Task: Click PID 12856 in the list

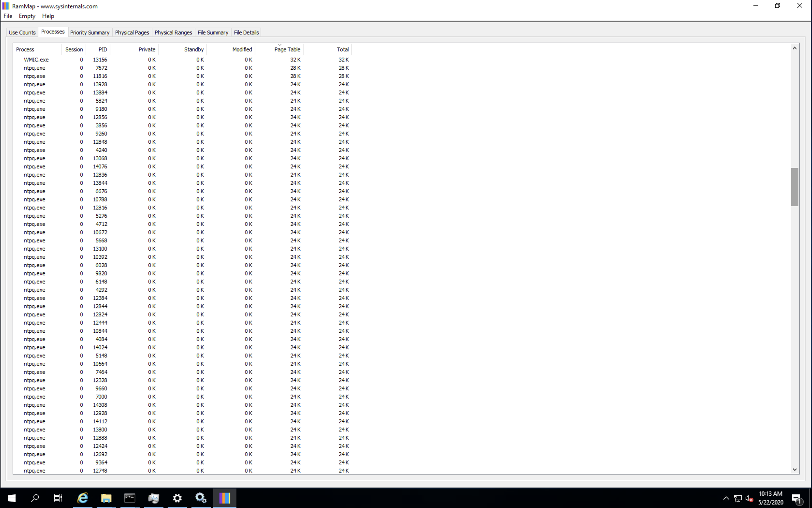Action: 100,117
